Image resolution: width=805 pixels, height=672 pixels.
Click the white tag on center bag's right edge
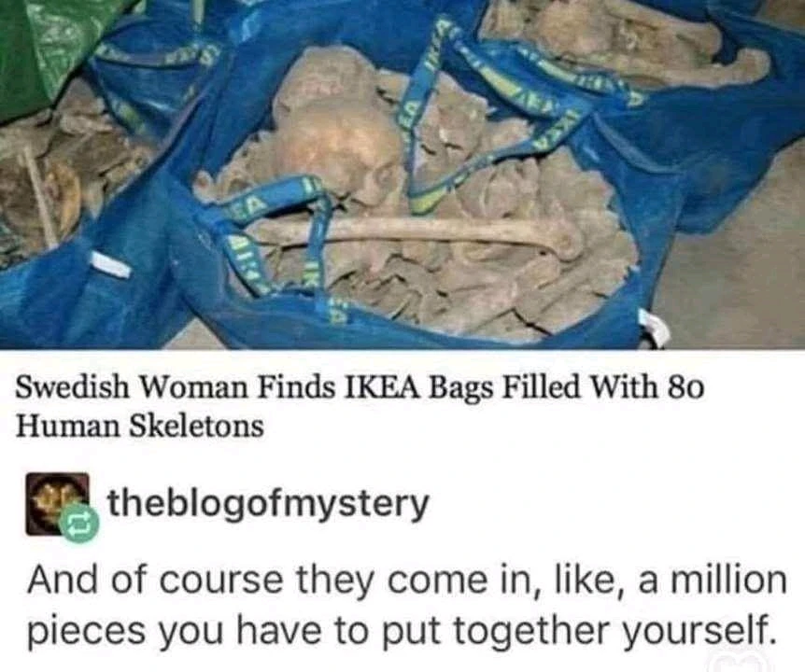click(x=655, y=329)
